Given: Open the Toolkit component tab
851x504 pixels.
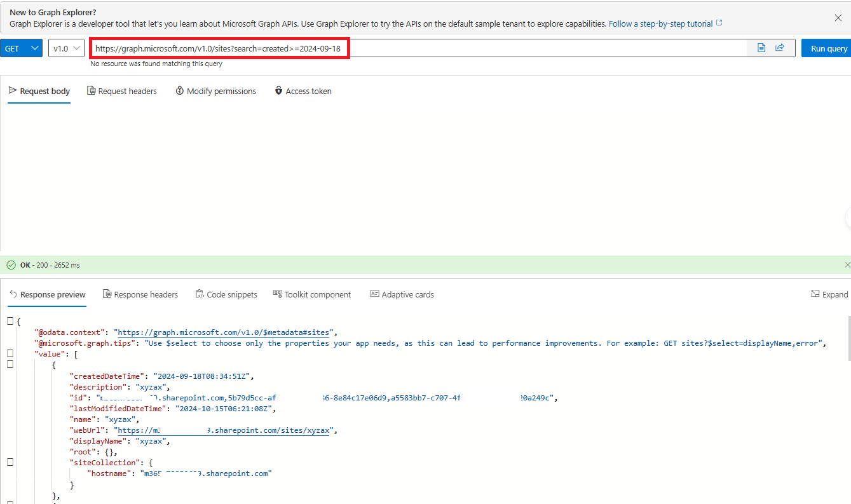Looking at the screenshot, I should (x=312, y=294).
